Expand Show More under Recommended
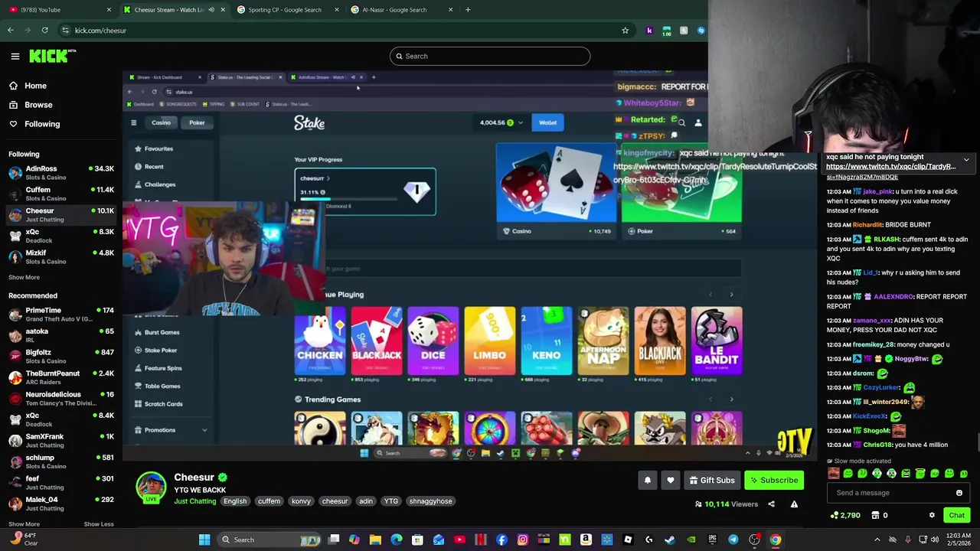Viewport: 980px width, 551px height. coord(24,524)
